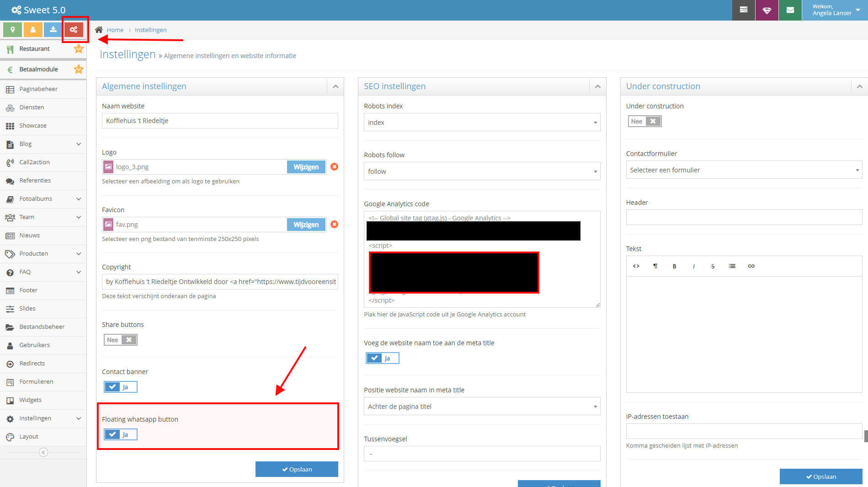Viewport: 868px width, 487px height.
Task: Click the home icon in breadcrumb
Action: pos(99,30)
